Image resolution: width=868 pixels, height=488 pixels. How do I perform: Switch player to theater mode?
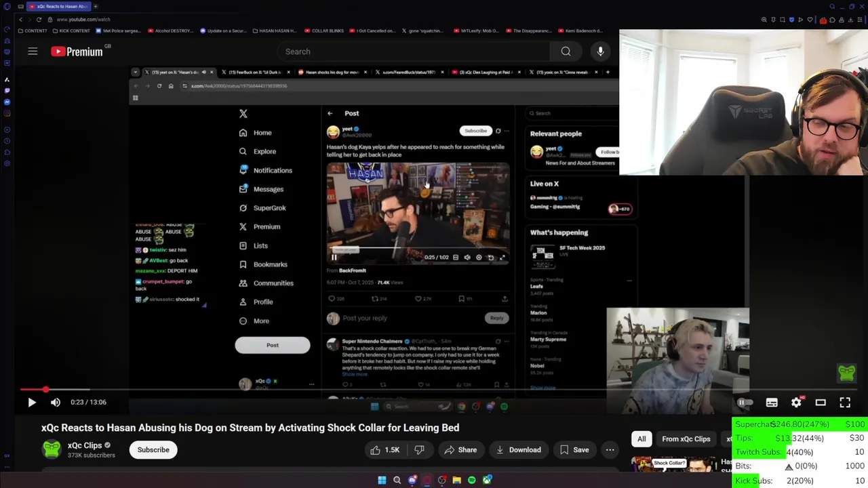[x=821, y=403]
